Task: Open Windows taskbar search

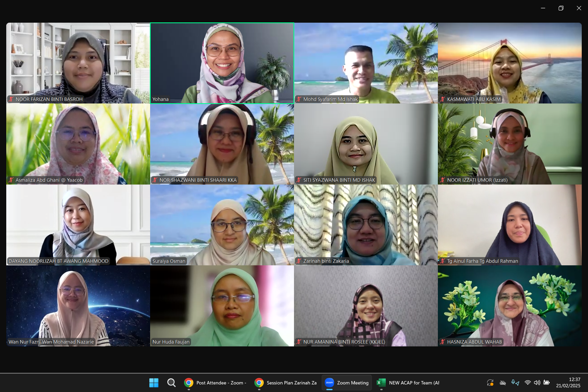Action: 171,383
